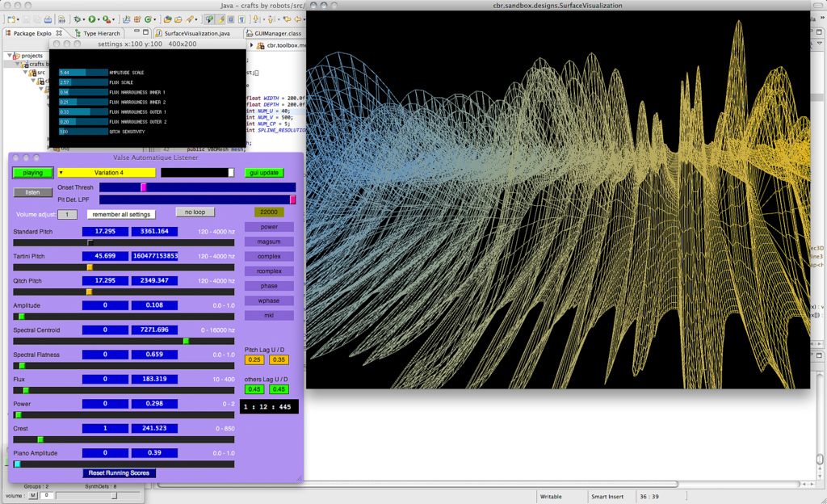827x504 pixels.
Task: Click the wphase button
Action: coord(269,300)
